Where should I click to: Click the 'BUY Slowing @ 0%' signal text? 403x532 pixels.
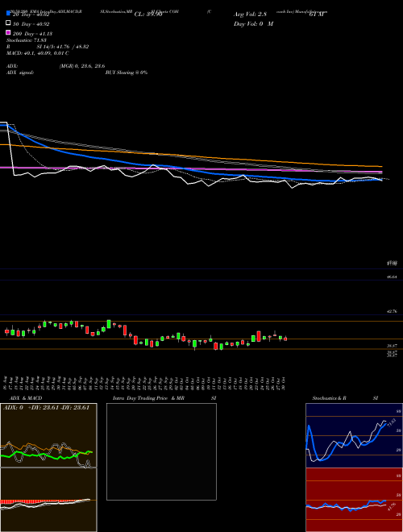tap(127, 73)
